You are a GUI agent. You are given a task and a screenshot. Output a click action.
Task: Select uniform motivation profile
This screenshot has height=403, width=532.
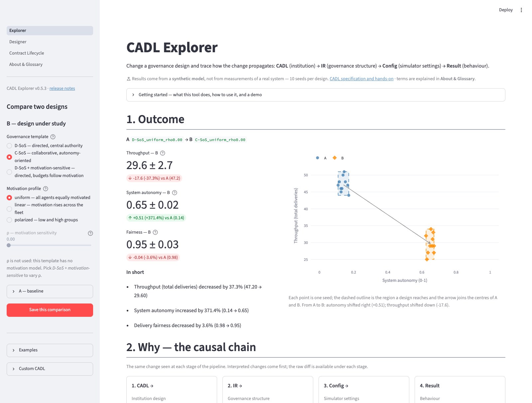[49, 198]
